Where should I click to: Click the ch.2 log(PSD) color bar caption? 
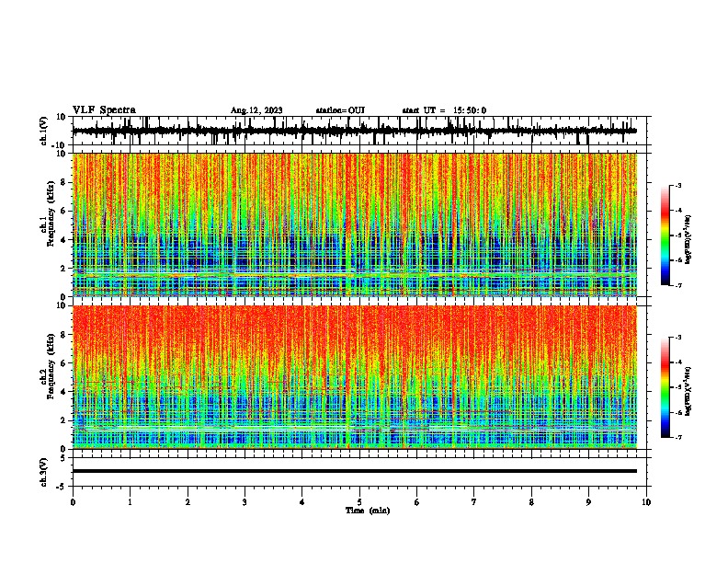point(688,391)
